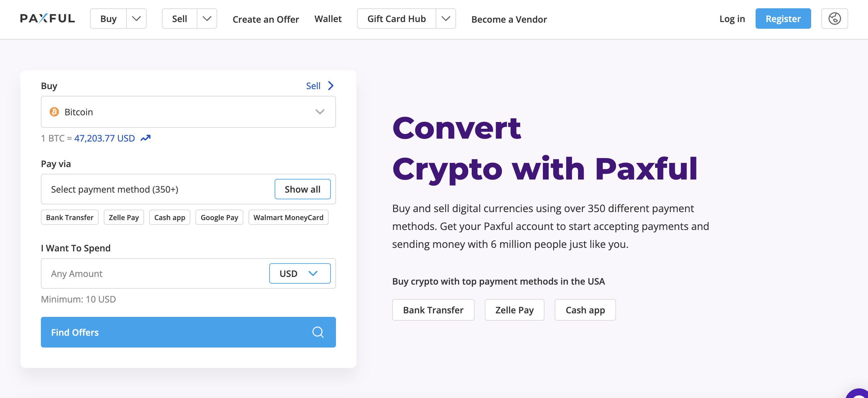
Task: Click the Wallet menu item
Action: point(328,18)
